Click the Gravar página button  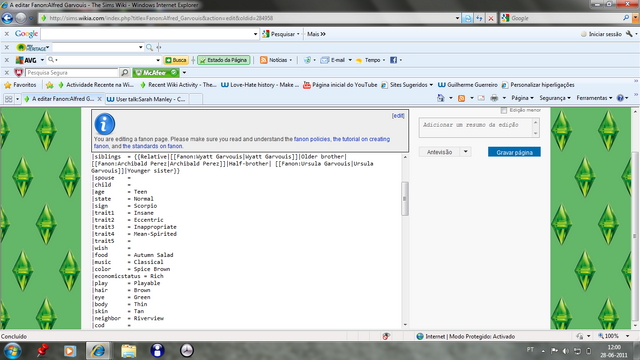pyautogui.click(x=514, y=152)
